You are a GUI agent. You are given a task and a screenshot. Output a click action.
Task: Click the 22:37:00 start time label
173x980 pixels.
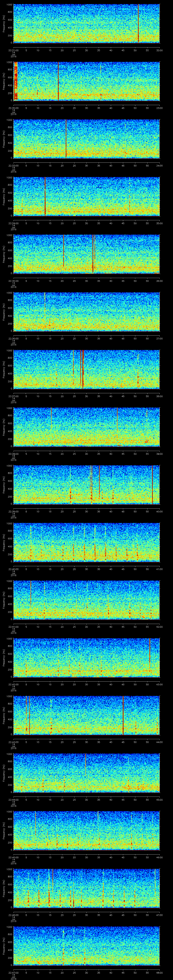tap(14, 396)
